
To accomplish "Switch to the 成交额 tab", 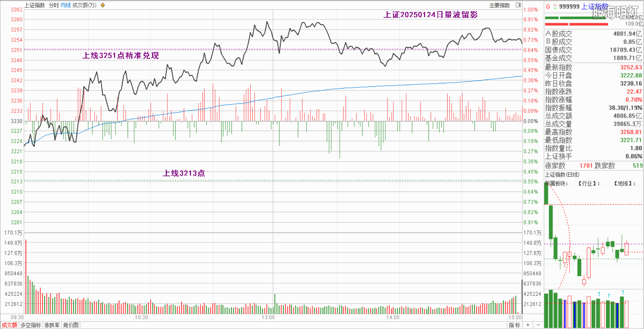I will click(x=10, y=325).
